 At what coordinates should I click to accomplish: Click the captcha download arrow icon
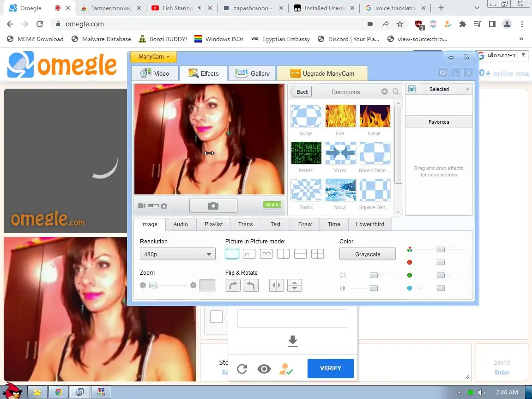point(292,341)
